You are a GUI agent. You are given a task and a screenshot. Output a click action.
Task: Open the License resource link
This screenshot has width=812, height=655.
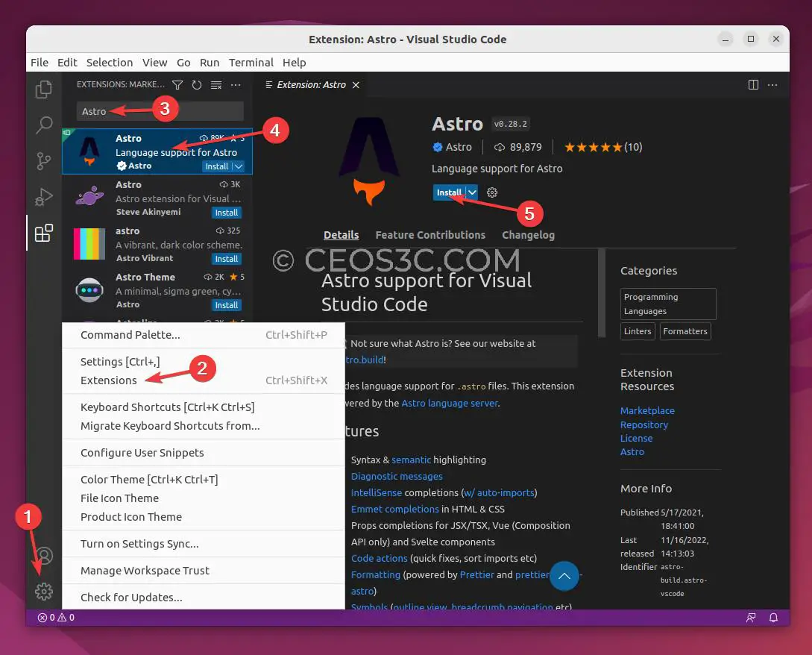[637, 439]
